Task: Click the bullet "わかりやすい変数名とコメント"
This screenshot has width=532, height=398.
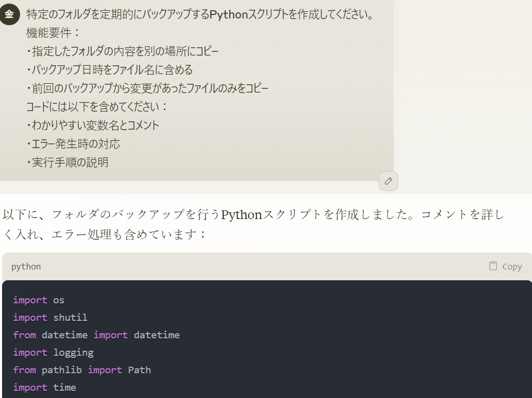Action: [x=93, y=125]
